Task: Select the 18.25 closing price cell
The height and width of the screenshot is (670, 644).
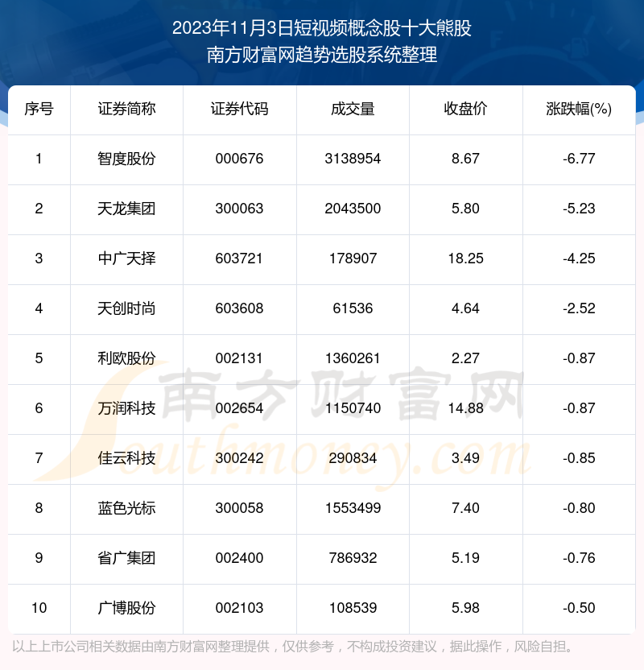Action: point(465,258)
